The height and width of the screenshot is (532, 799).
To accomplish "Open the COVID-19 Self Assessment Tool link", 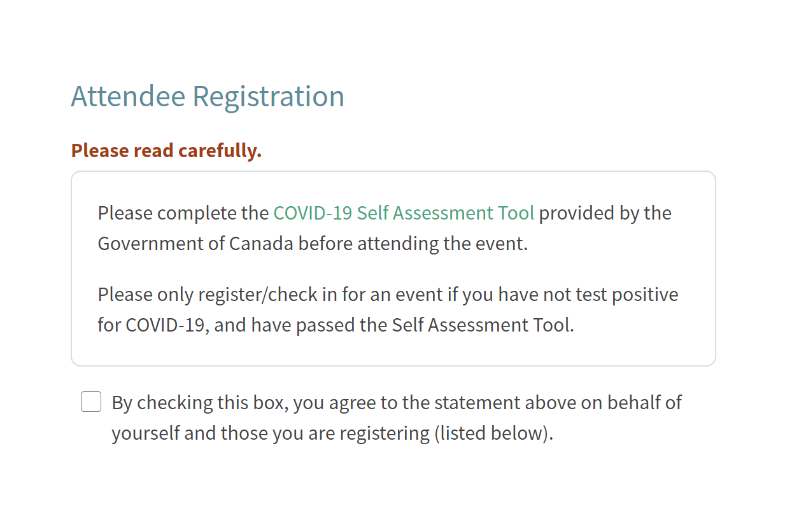I will [x=404, y=213].
